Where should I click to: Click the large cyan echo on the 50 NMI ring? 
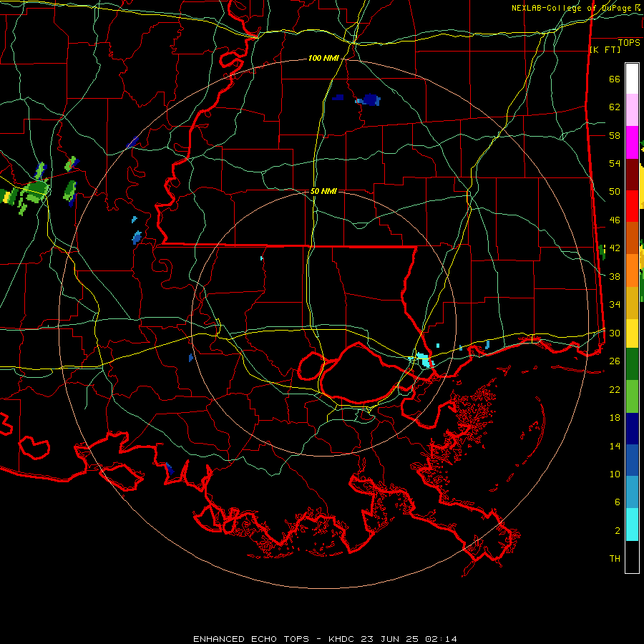(424, 359)
